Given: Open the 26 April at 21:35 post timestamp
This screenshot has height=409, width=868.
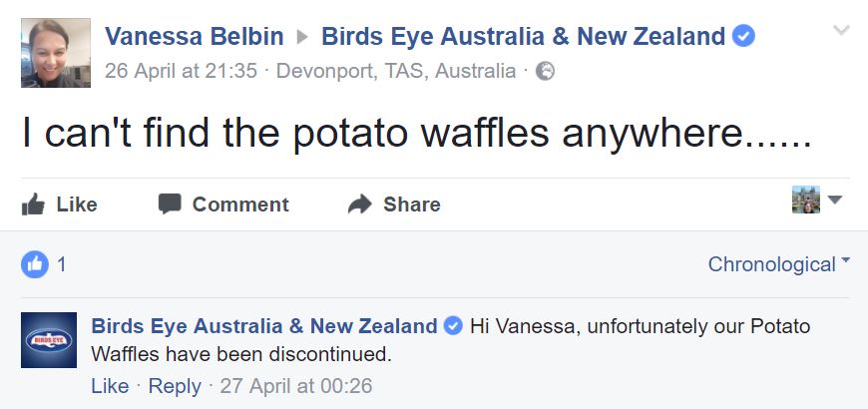Looking at the screenshot, I should coord(181,71).
